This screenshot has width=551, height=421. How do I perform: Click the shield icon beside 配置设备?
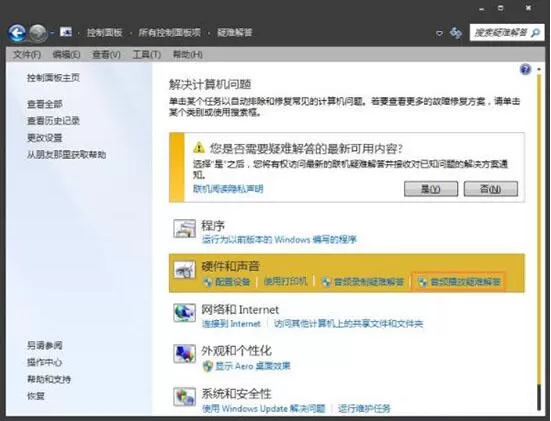click(x=207, y=282)
